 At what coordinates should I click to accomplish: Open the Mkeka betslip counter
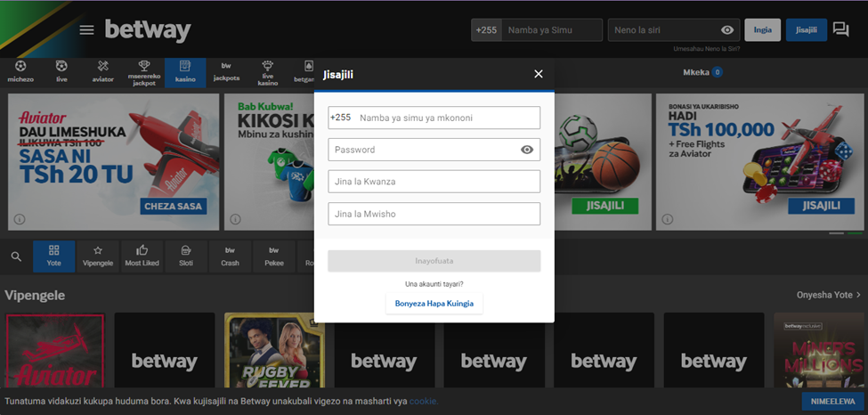(x=702, y=72)
